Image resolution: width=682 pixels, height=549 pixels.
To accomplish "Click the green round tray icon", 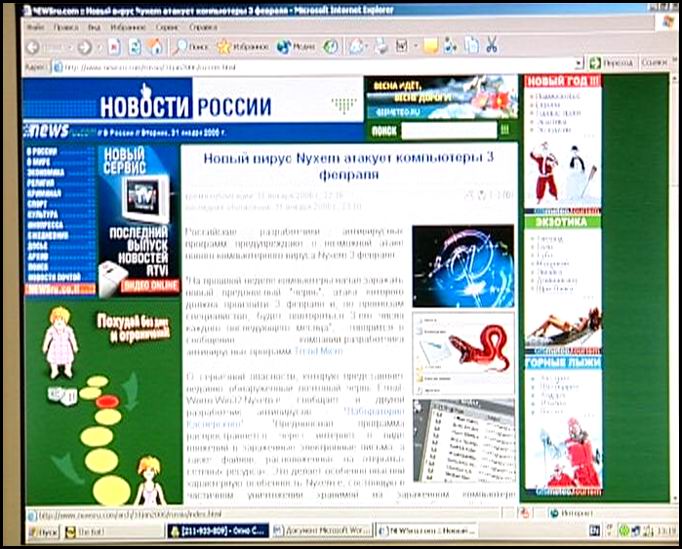I will tap(624, 530).
